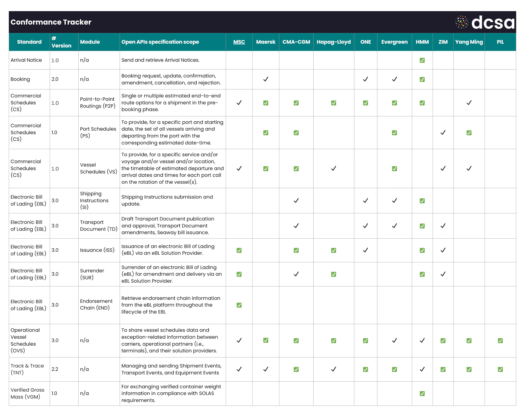Screen dimensions: 525x420
Task: Click MSC checkmark in Track & Trace row
Action: [239, 369]
